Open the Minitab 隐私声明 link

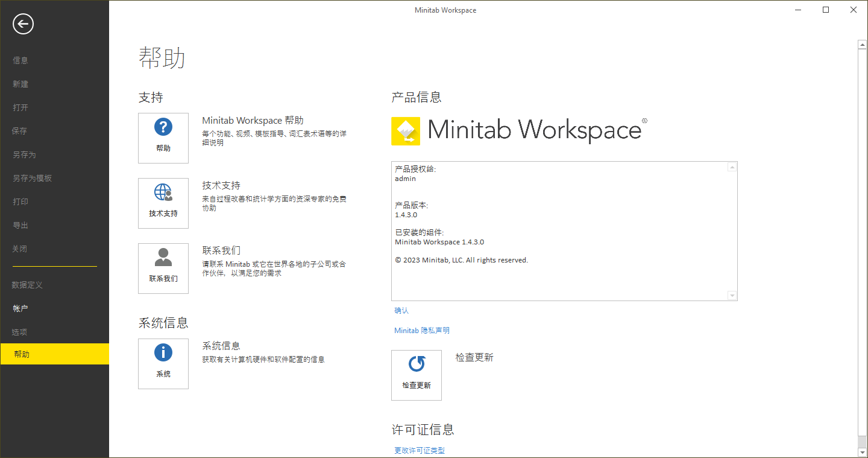(422, 330)
